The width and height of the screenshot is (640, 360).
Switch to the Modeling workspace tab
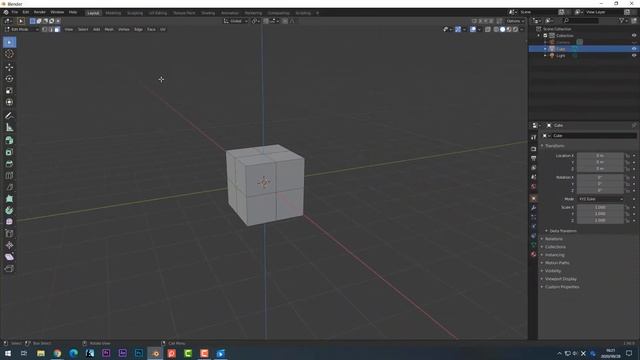[x=113, y=13]
